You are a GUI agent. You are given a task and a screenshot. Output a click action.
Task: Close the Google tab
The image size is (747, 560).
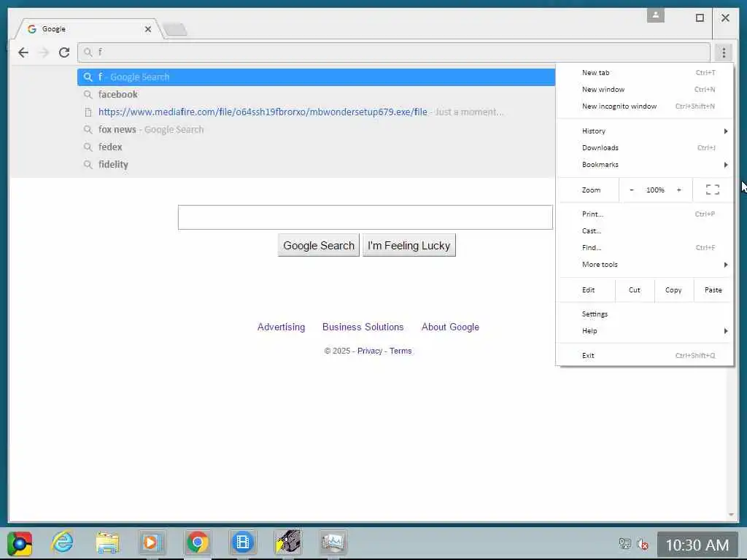click(x=148, y=29)
